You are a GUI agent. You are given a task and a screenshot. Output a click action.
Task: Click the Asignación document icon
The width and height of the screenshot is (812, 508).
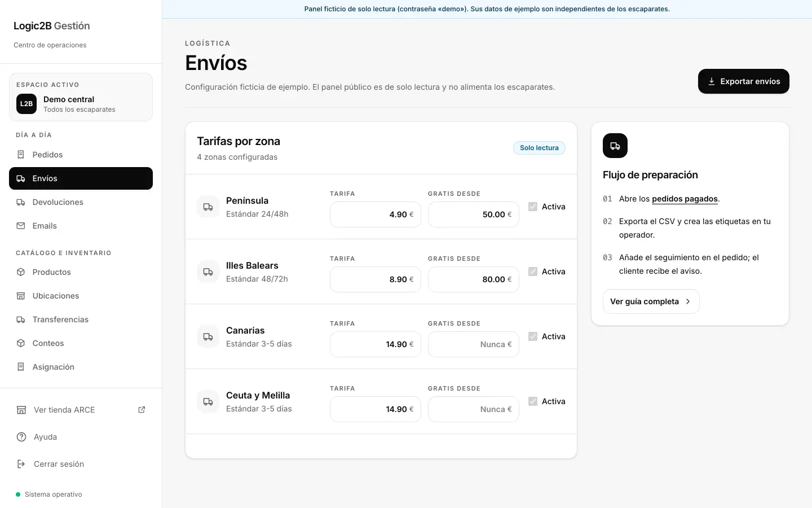(21, 367)
